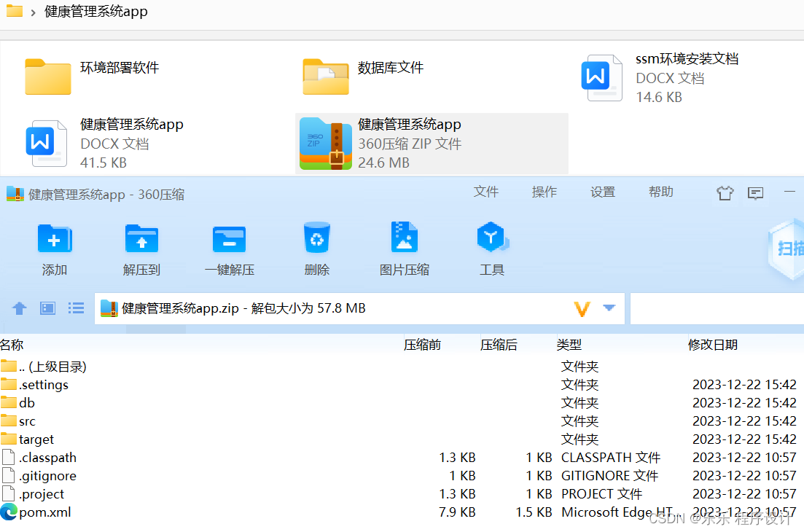Select the 健康管理系统app ZIP archive

point(432,144)
